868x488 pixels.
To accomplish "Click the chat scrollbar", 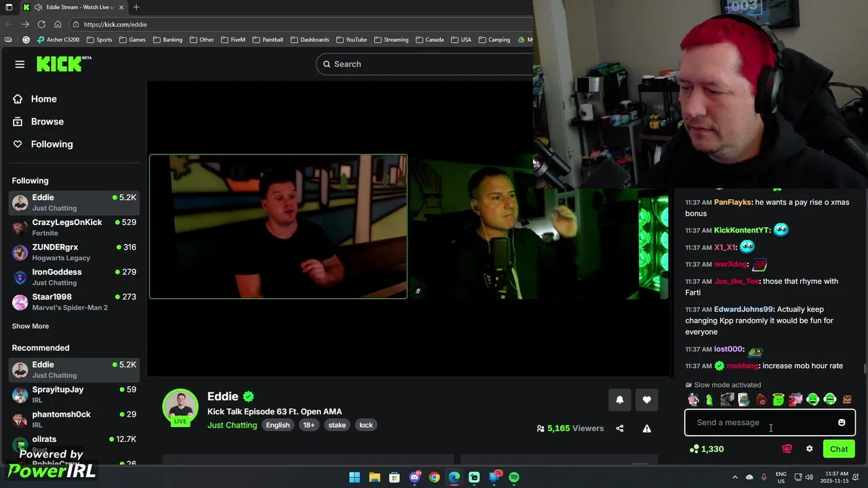I will (864, 369).
